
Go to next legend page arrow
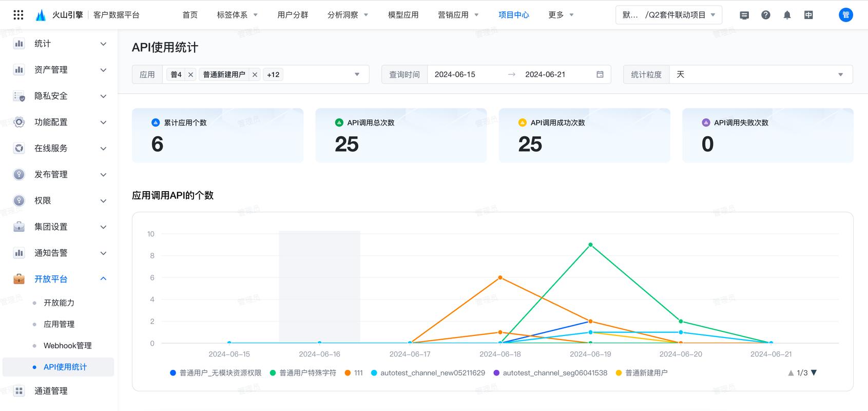(x=814, y=373)
